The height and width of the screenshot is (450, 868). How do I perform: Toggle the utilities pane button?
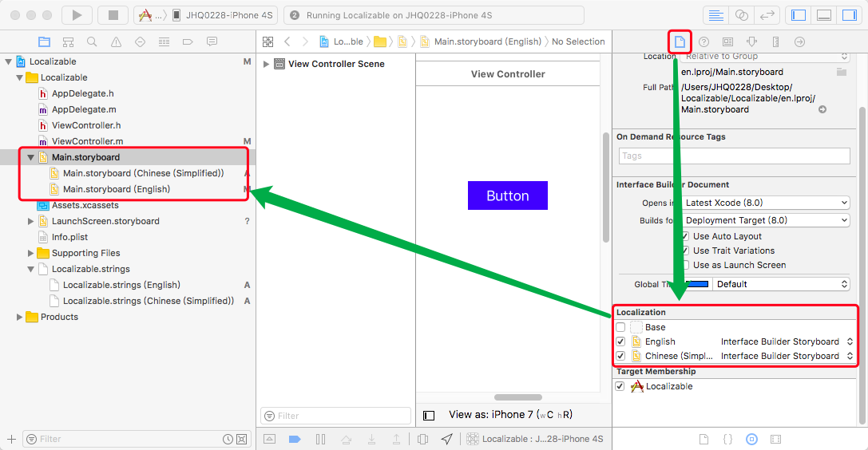pyautogui.click(x=849, y=15)
